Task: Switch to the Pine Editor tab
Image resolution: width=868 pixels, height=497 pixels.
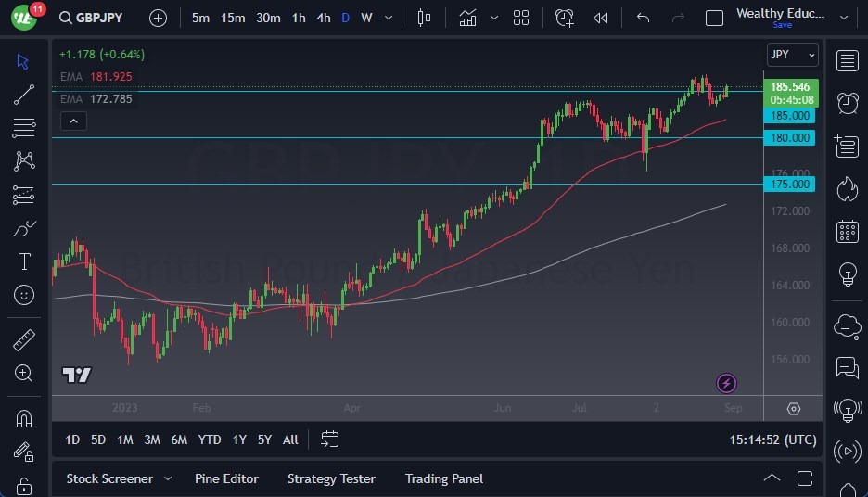Action: click(x=226, y=478)
